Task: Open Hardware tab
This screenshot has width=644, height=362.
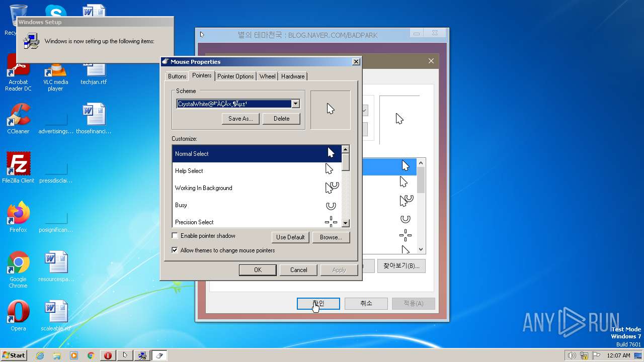Action: (x=293, y=76)
